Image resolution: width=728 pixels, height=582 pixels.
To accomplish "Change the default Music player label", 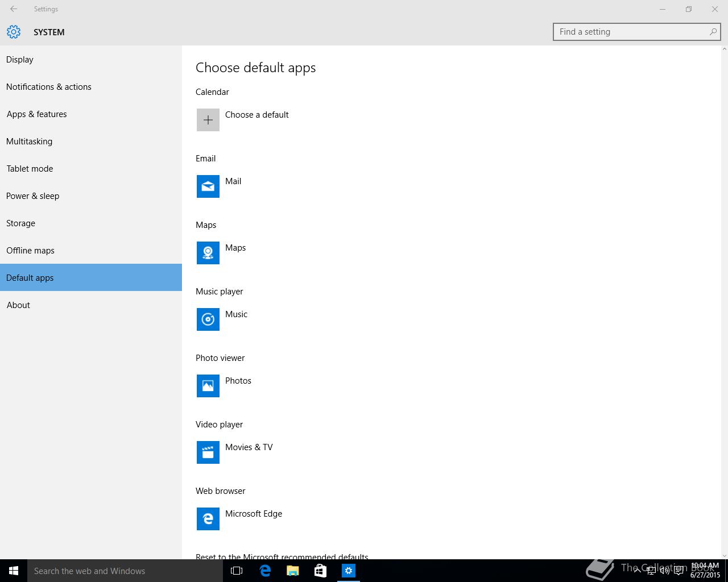I will coord(236,314).
